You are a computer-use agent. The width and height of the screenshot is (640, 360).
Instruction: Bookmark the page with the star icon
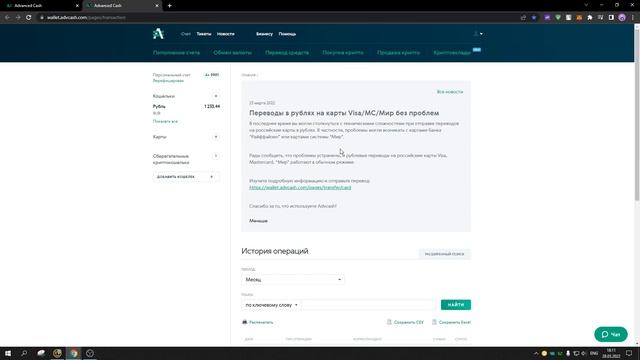pos(534,18)
